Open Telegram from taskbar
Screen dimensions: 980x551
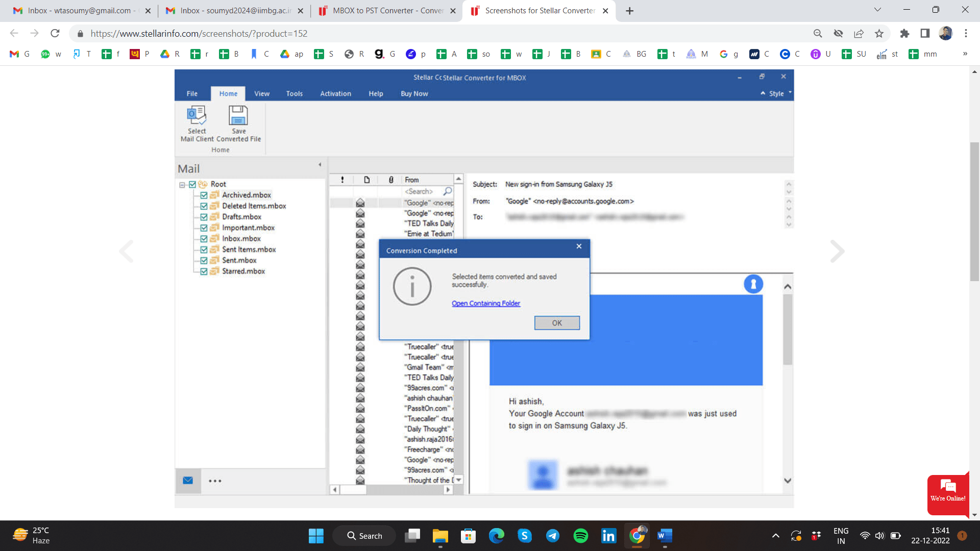pos(553,536)
